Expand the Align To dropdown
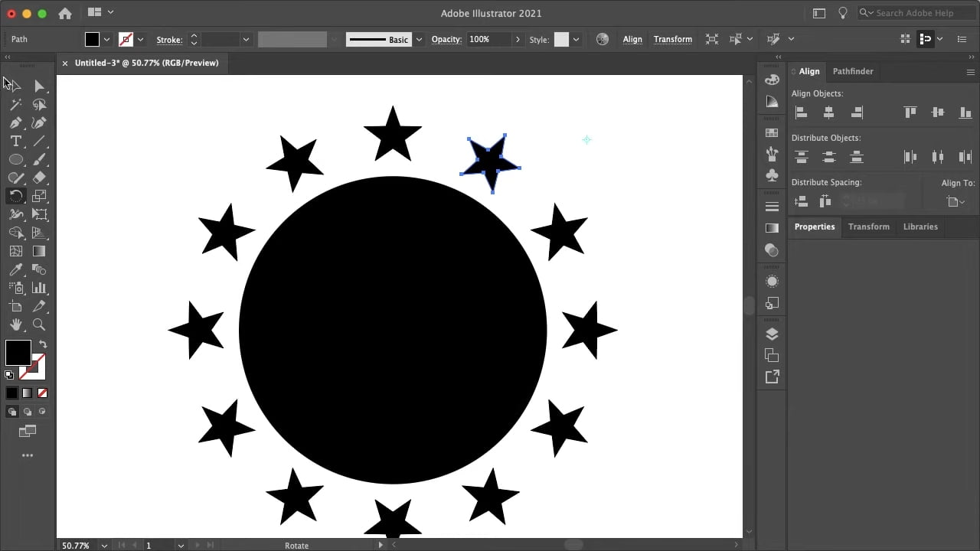Screen dimensions: 980x551 [x=955, y=201]
